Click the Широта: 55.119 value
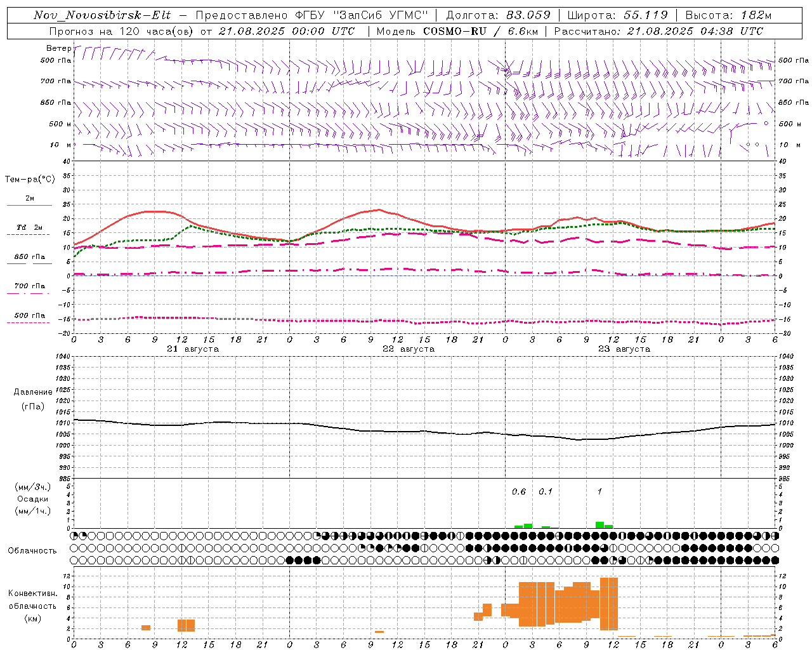Image resolution: width=812 pixels, height=650 pixels. (617, 15)
